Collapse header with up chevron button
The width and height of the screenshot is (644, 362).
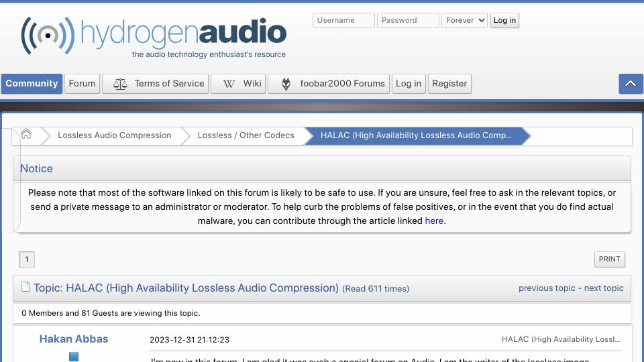click(x=631, y=84)
